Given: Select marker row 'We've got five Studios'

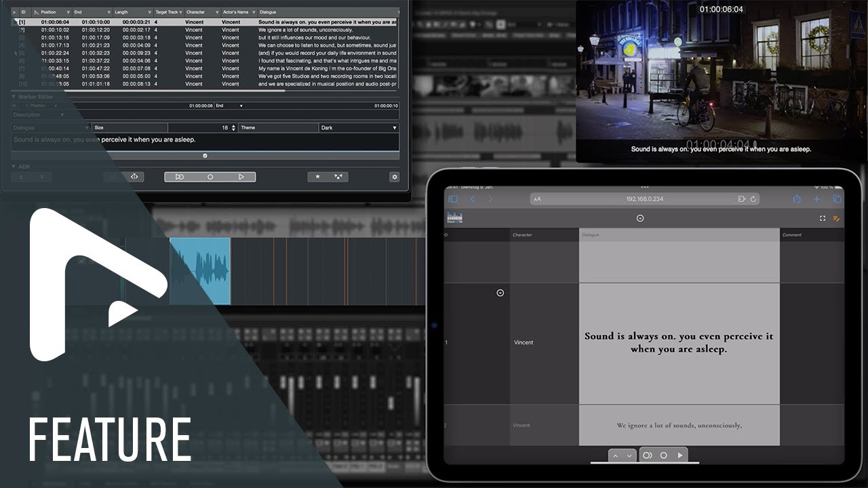Looking at the screenshot, I should click(205, 76).
